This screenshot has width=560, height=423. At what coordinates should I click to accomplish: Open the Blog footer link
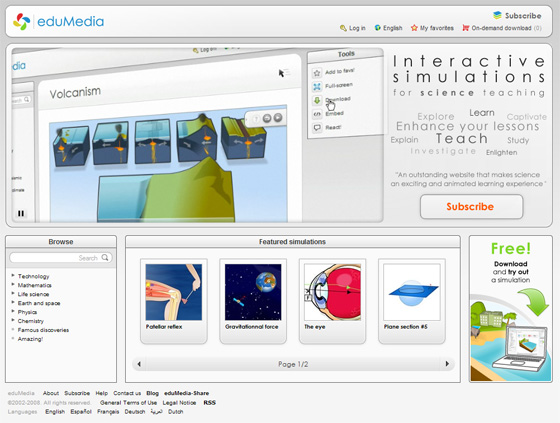pos(152,393)
